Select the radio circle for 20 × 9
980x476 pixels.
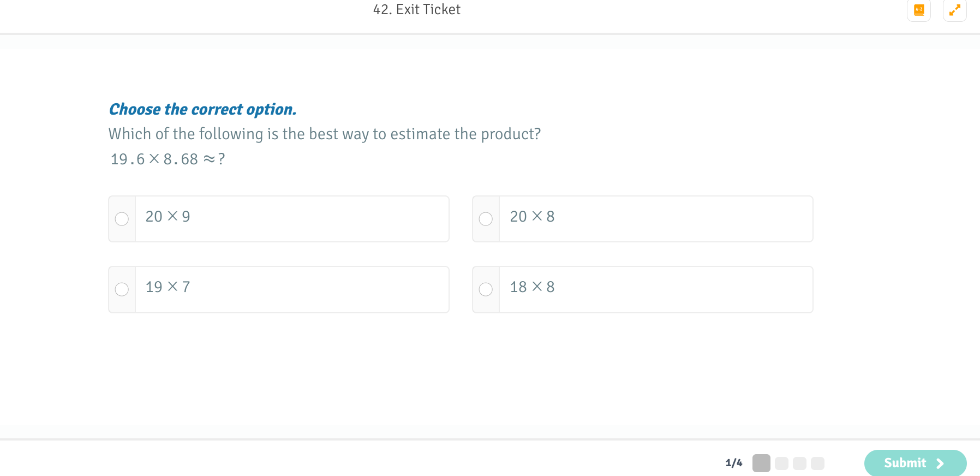point(122,219)
